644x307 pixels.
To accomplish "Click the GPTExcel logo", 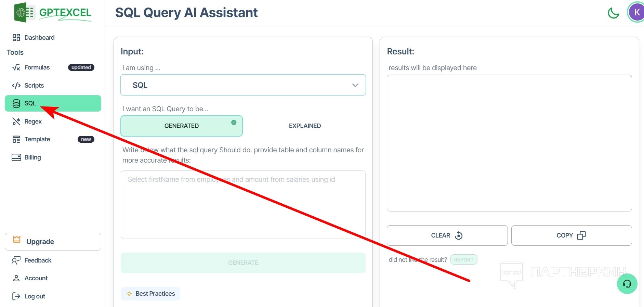I will [x=53, y=13].
